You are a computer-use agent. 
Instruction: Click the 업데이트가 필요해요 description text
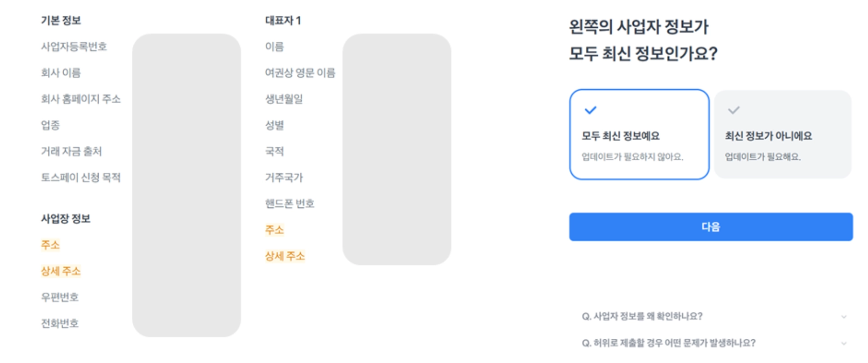(x=763, y=157)
